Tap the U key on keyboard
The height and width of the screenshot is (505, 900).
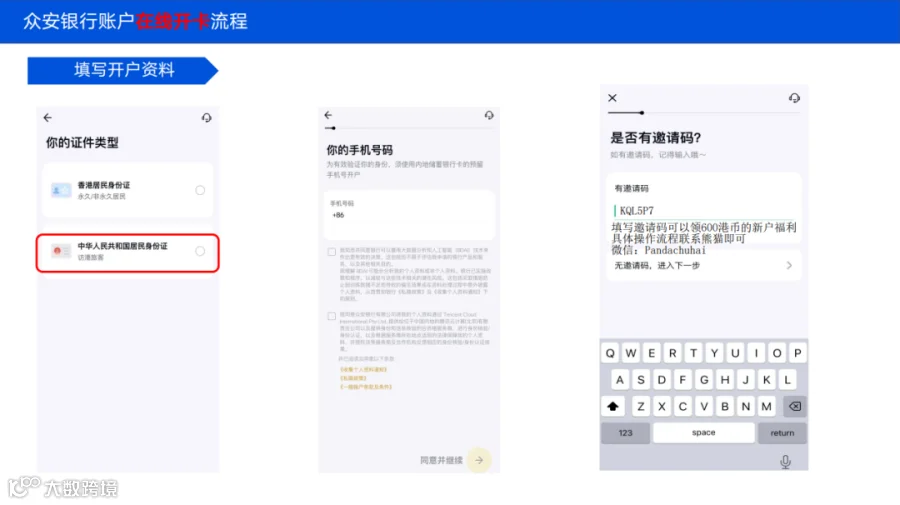coord(735,354)
